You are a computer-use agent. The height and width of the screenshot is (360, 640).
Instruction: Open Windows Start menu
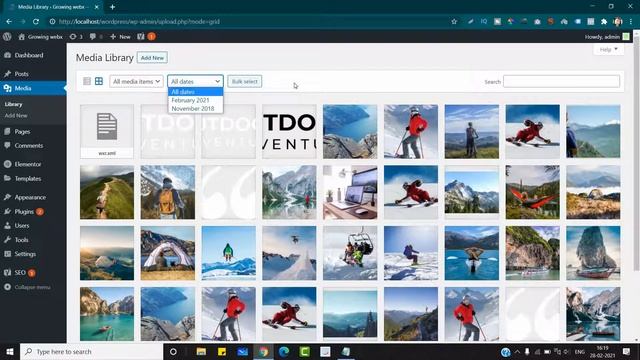10,351
